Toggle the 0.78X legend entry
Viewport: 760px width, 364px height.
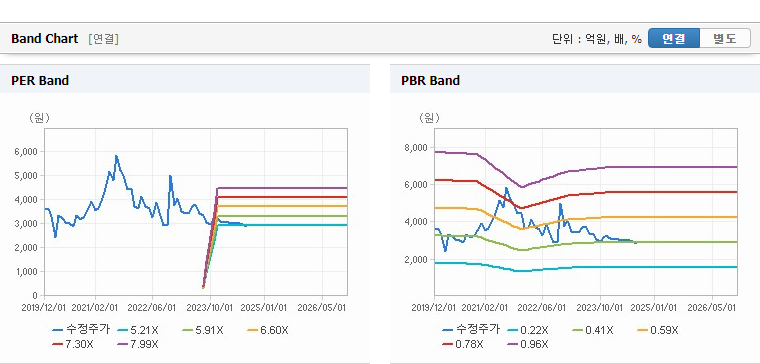click(x=462, y=344)
